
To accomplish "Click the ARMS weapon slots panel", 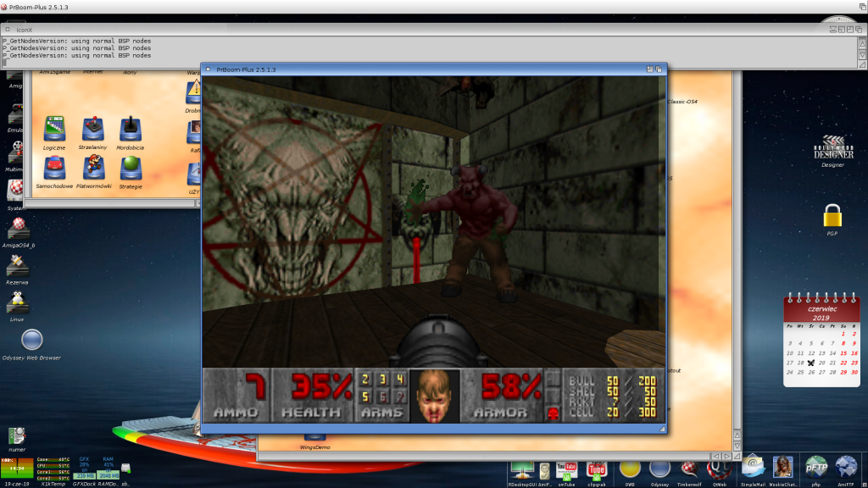I will tap(382, 396).
